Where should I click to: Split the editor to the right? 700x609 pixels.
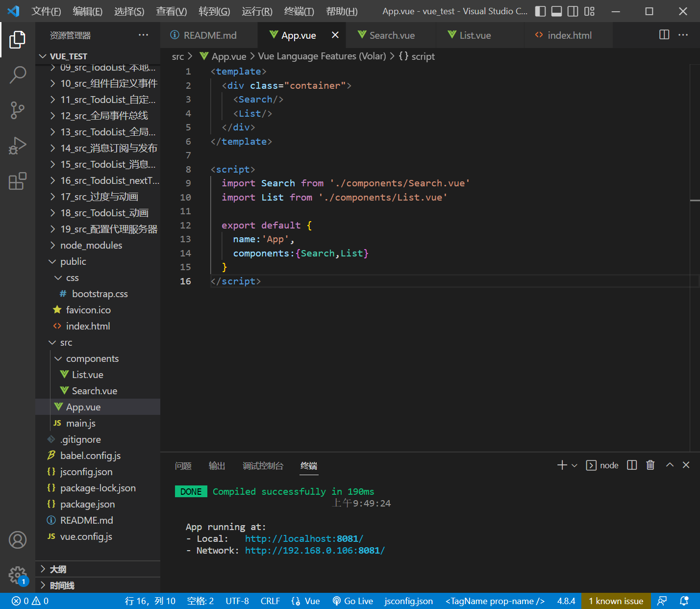pos(664,35)
